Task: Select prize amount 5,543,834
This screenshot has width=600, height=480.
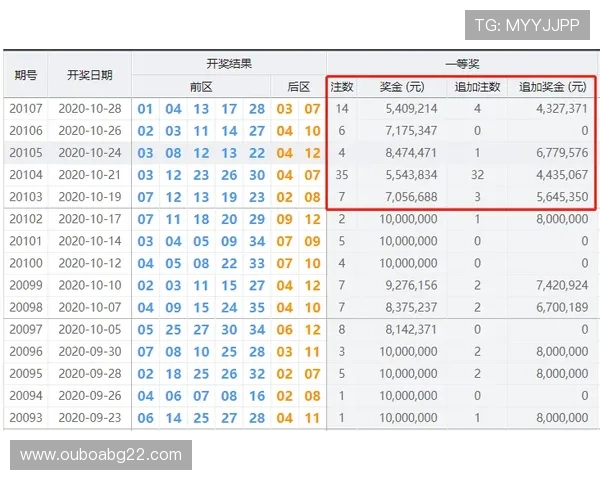Action: click(411, 175)
